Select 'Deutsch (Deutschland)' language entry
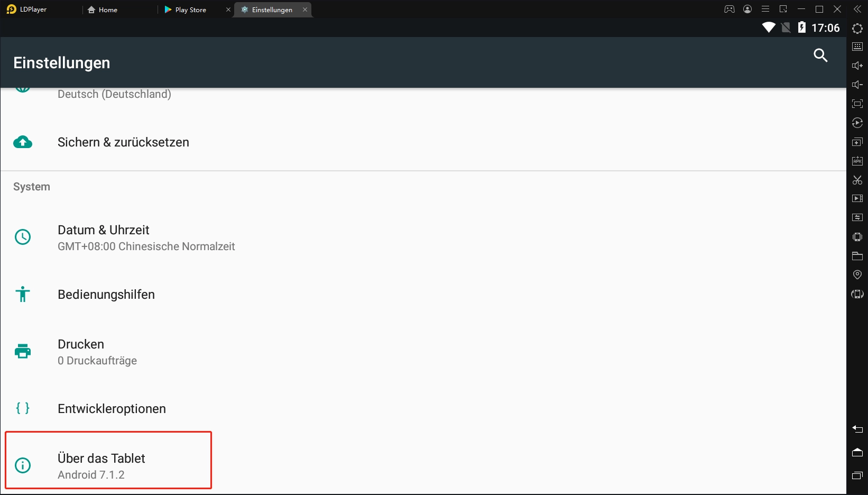The width and height of the screenshot is (868, 495). pos(114,94)
